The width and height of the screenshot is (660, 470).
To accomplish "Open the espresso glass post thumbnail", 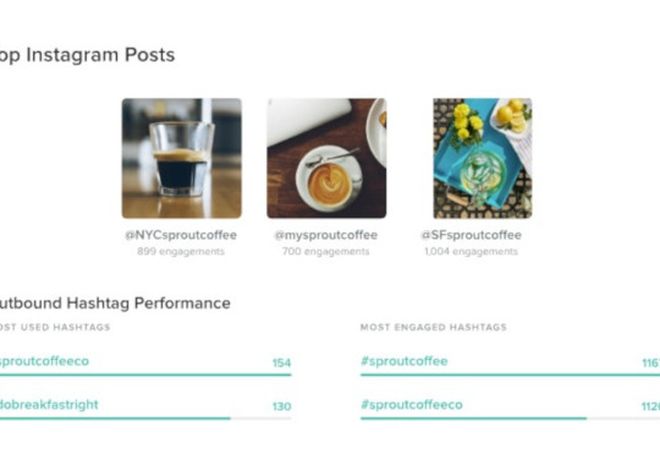I will pyautogui.click(x=182, y=158).
